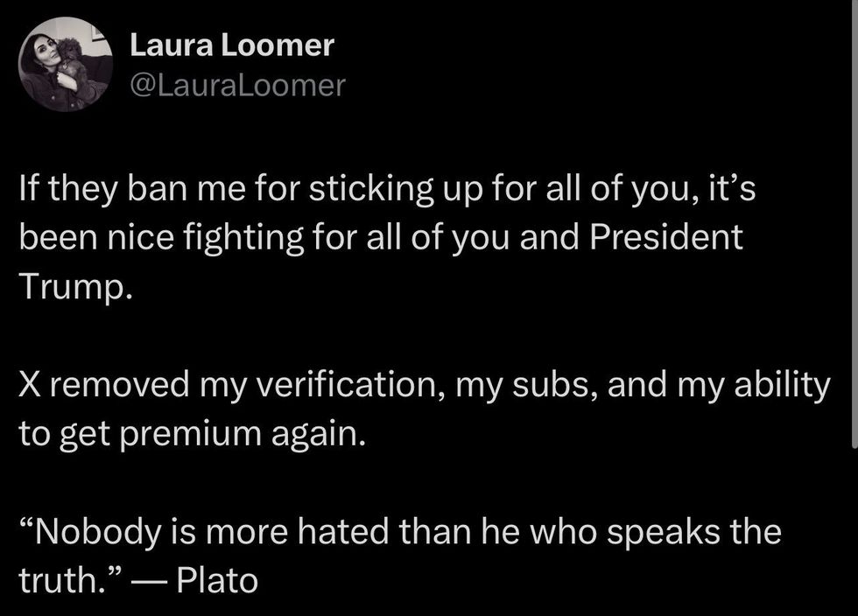Click the phrase "my subs" in the tweet

tap(526, 385)
